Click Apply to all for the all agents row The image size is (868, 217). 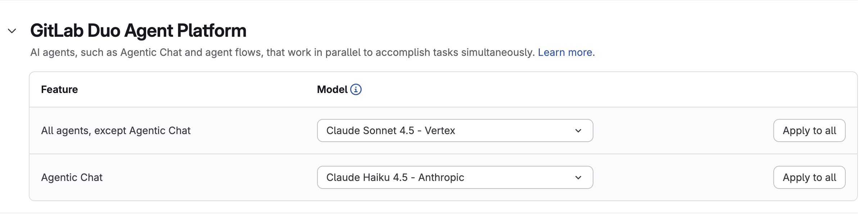pyautogui.click(x=809, y=130)
